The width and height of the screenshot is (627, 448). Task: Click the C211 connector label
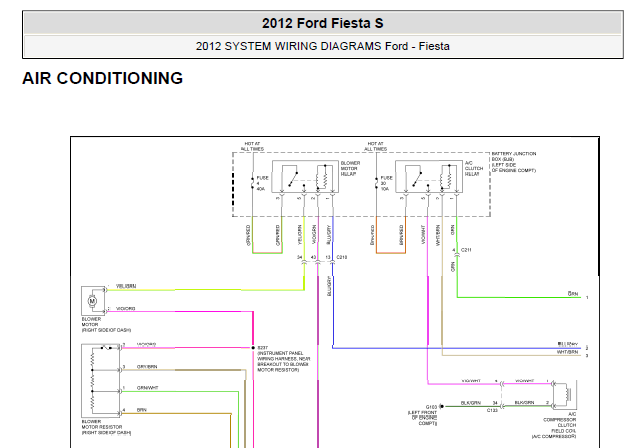point(466,250)
